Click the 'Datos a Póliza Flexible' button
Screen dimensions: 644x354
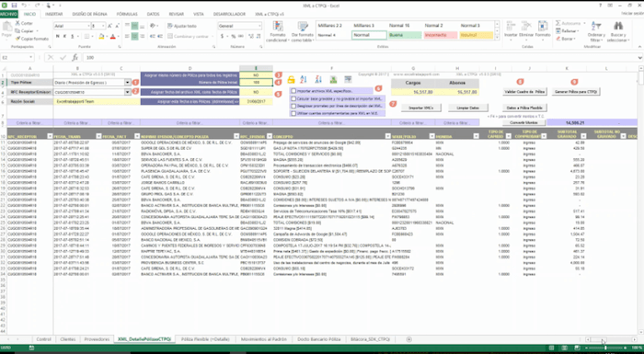pyautogui.click(x=525, y=108)
